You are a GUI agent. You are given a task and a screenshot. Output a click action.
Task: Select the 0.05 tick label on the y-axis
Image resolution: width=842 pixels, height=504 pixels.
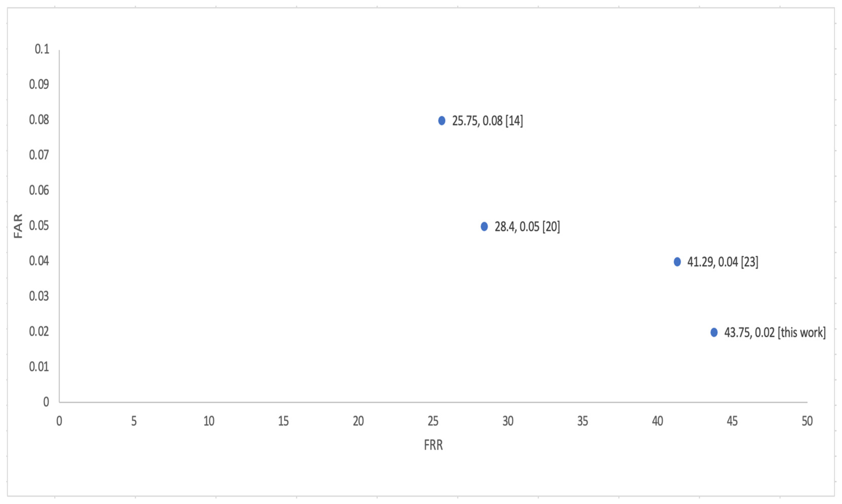39,226
